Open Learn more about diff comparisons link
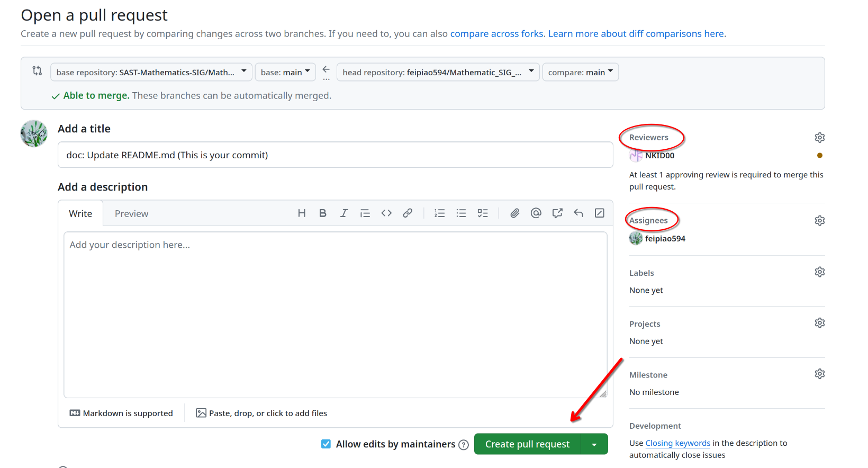This screenshot has width=868, height=468. point(637,33)
